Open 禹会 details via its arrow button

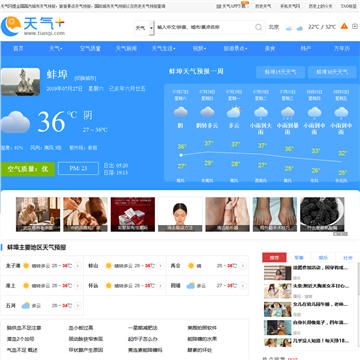[x=243, y=266]
